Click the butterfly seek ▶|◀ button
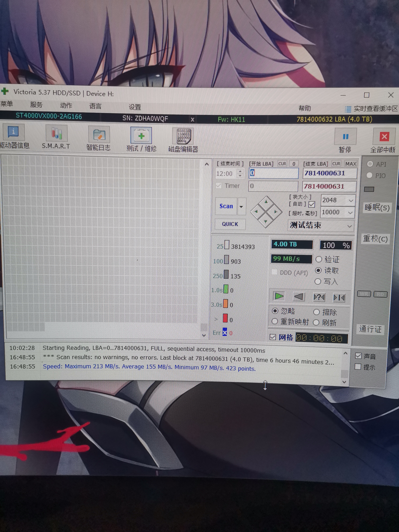This screenshot has height=532, width=399. pos(339,298)
